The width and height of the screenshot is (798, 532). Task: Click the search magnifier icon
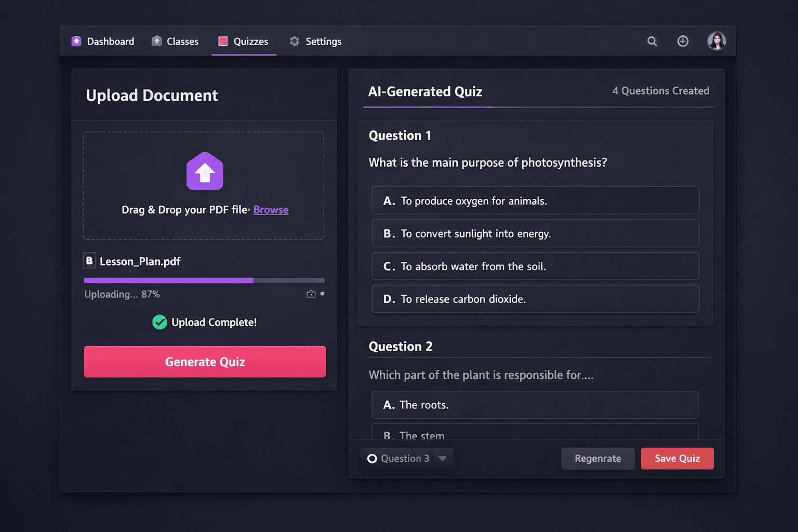[652, 41]
